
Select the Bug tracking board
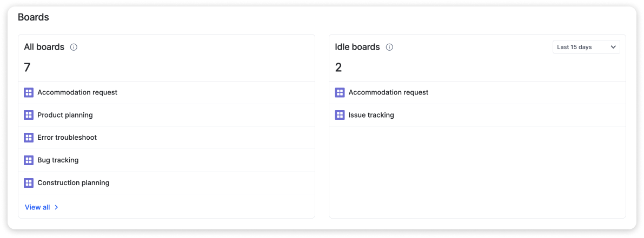point(167,160)
